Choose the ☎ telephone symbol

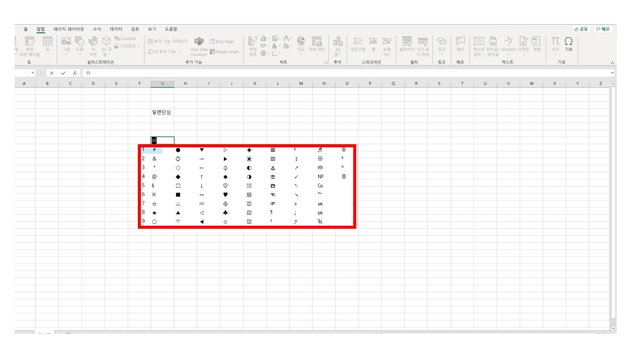pyautogui.click(x=273, y=186)
